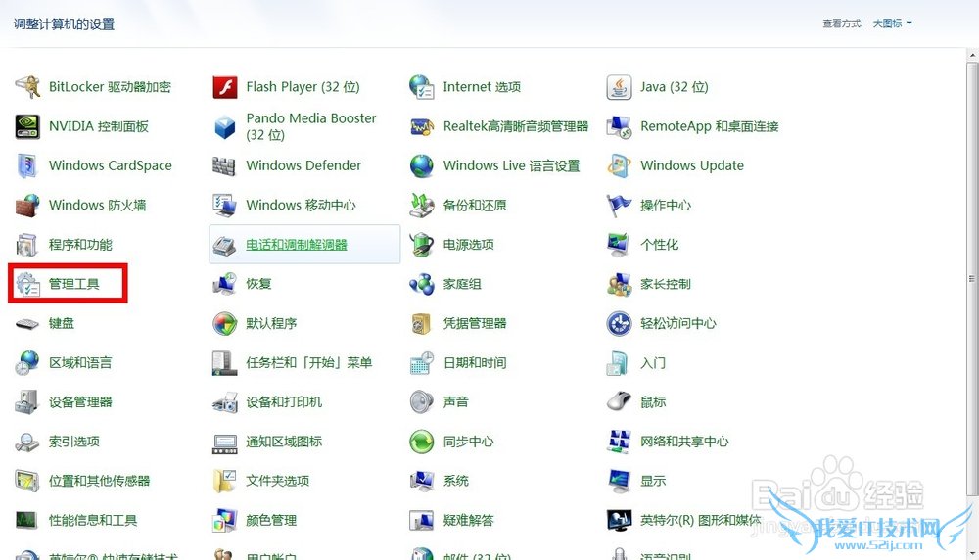Click 同步中心 green icon
This screenshot has width=979, height=560.
tap(421, 442)
